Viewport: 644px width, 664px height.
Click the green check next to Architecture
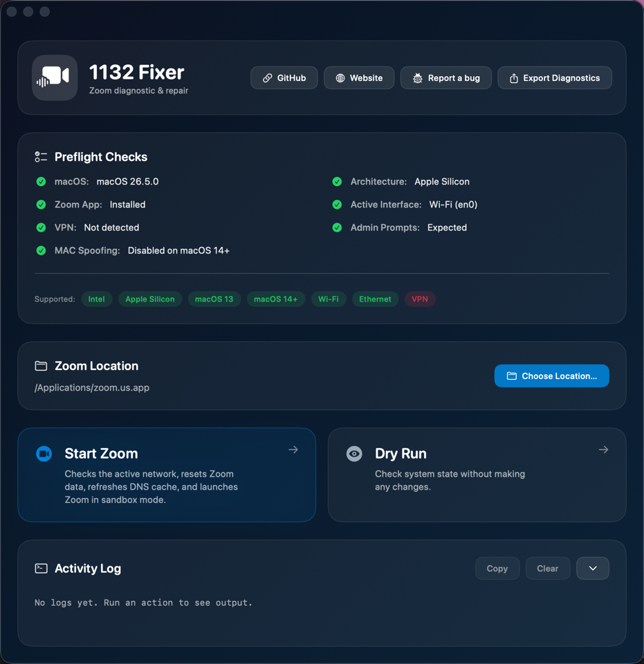pyautogui.click(x=337, y=182)
